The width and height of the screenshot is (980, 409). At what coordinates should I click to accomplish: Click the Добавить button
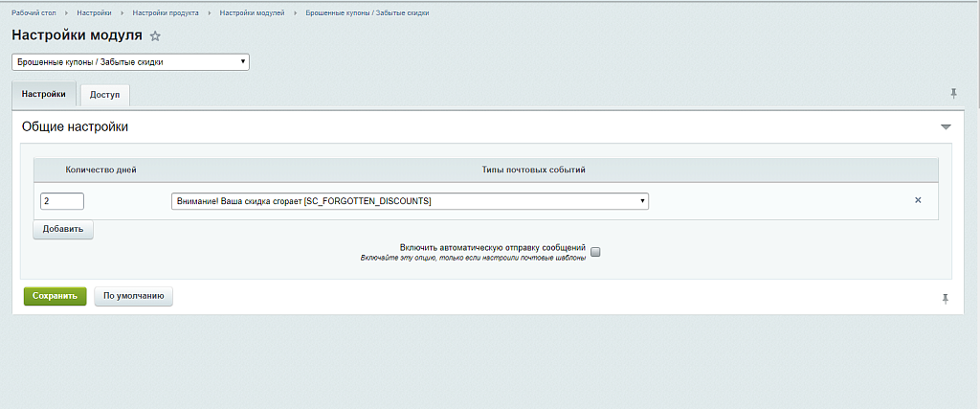[63, 230]
